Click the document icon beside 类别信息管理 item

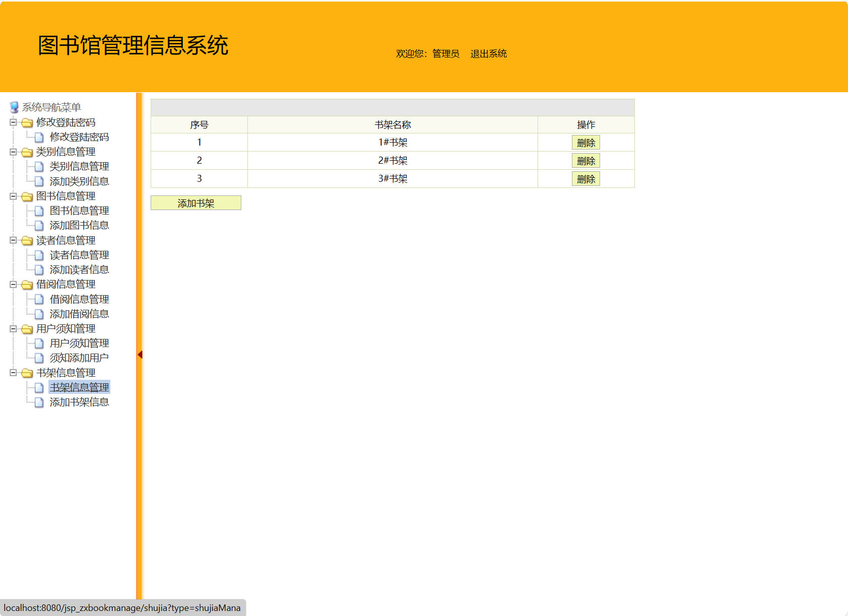pos(39,166)
